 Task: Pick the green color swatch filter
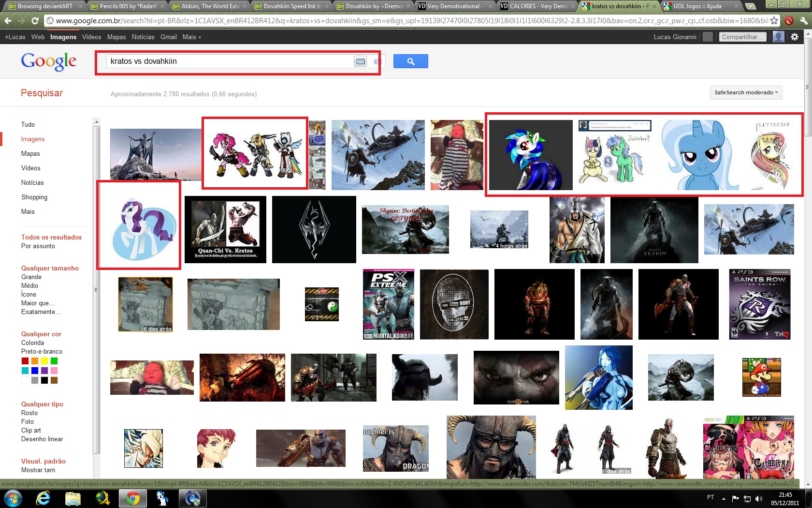[54, 361]
